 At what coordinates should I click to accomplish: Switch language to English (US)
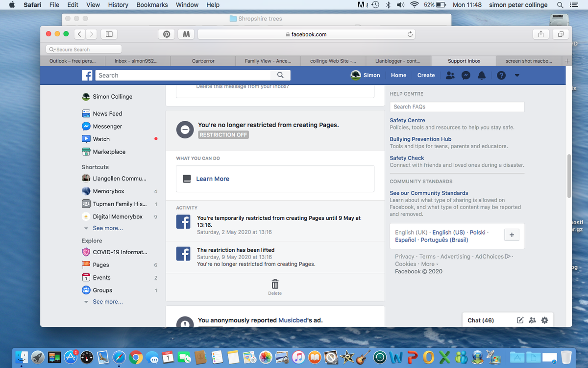pos(448,232)
